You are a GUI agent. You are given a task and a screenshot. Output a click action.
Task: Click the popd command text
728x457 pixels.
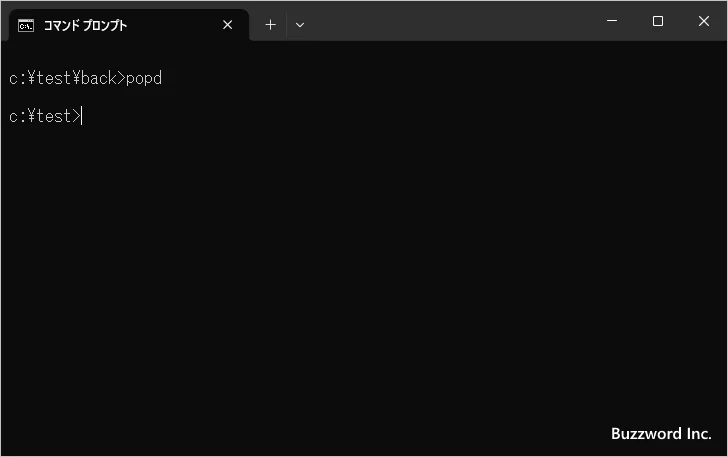(x=143, y=78)
